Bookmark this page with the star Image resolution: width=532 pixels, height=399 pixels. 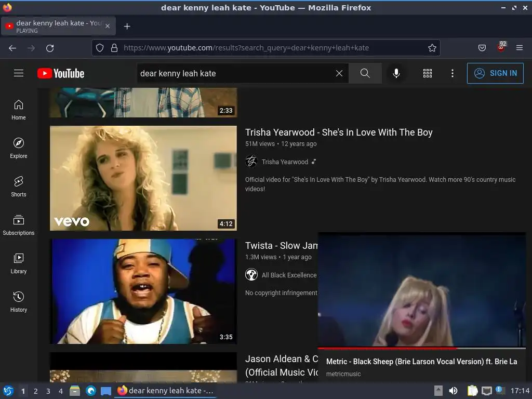click(x=432, y=48)
